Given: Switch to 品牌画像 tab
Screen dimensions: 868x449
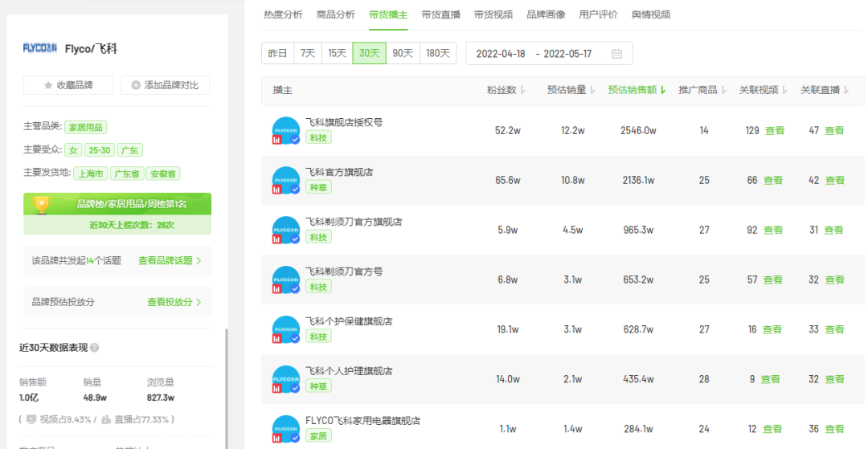Looking at the screenshot, I should pos(547,15).
